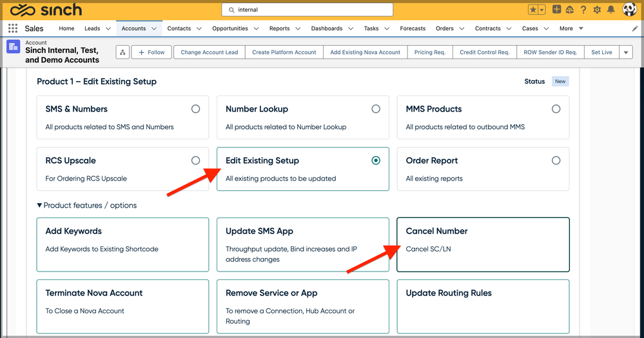Viewport: 644px width, 338px height.
Task: Open the Contacts tab dropdown chevron
Action: (x=199, y=29)
